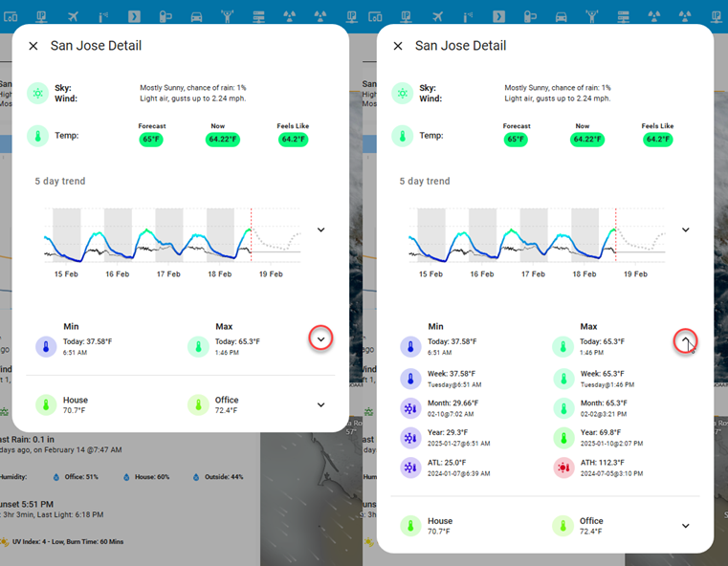The height and width of the screenshot is (566, 728).
Task: Click 'Light air, gusts up to 2.24 mph.' in expanded dialog
Action: pyautogui.click(x=557, y=98)
